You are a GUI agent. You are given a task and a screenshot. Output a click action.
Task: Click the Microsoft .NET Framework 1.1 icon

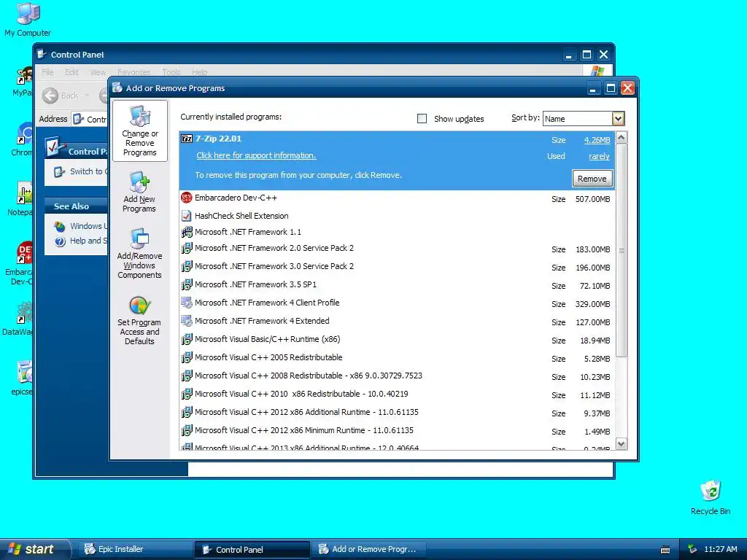pyautogui.click(x=187, y=232)
